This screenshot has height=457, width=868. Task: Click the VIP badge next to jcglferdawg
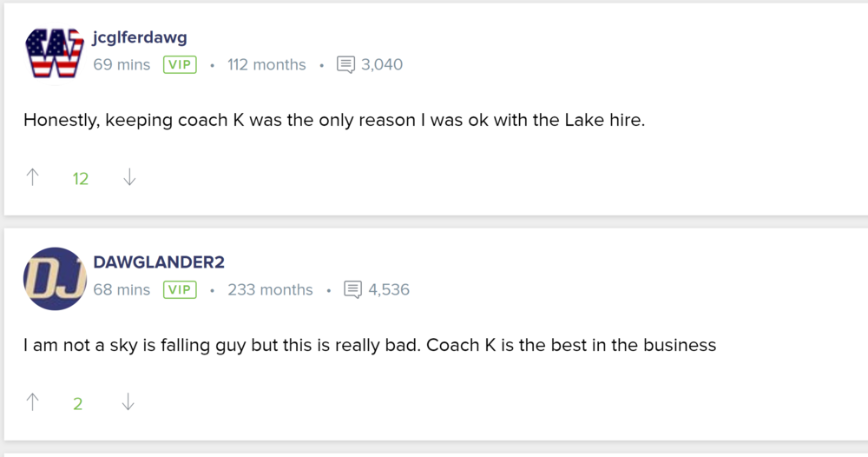click(180, 65)
